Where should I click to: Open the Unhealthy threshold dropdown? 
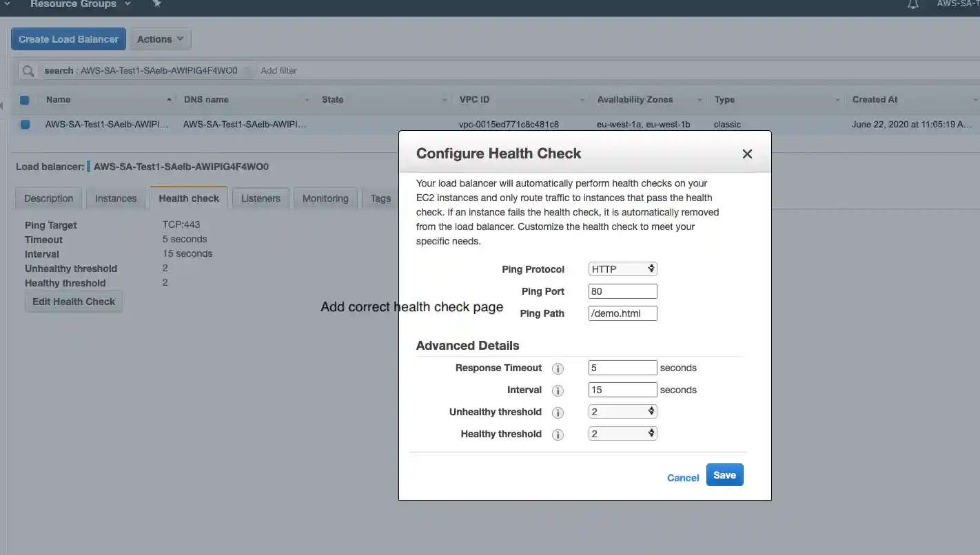622,412
